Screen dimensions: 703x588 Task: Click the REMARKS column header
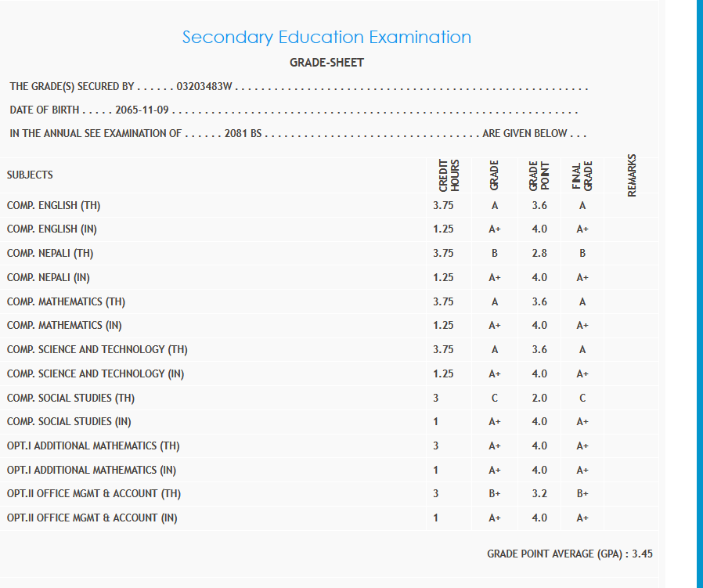pyautogui.click(x=632, y=175)
